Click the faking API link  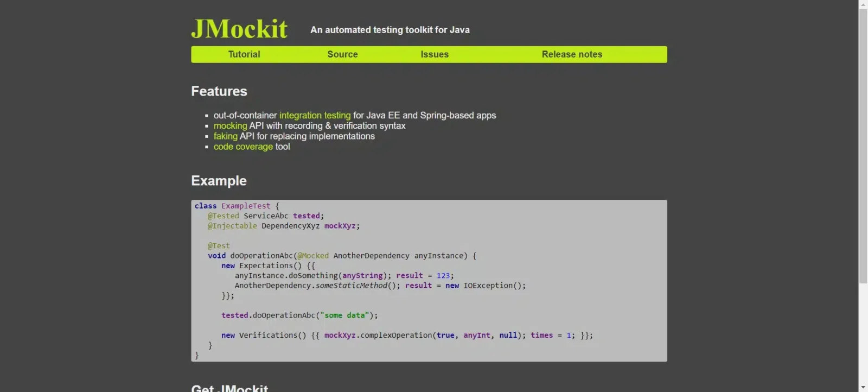(225, 136)
